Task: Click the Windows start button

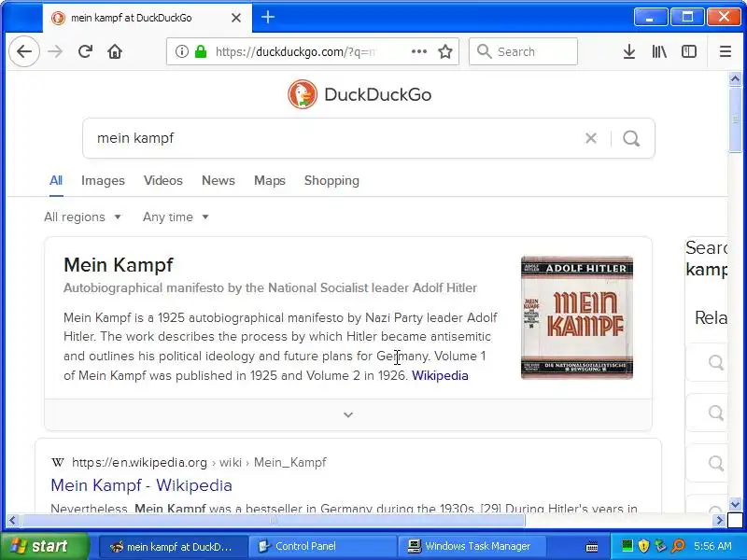Action: click(44, 546)
